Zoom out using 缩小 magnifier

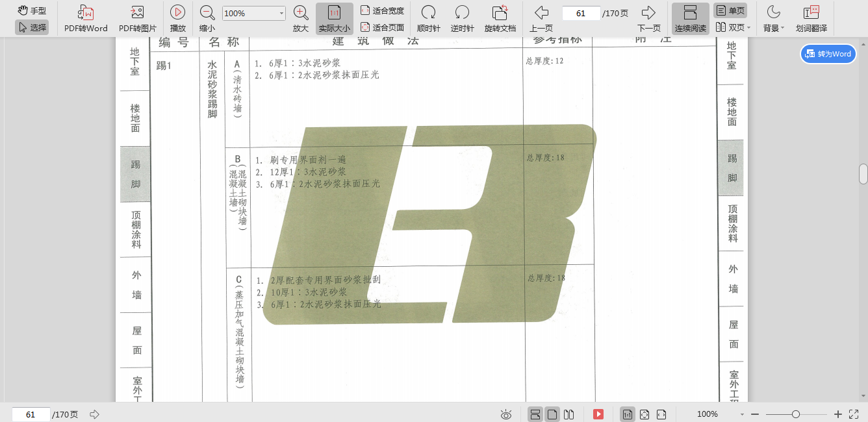207,19
